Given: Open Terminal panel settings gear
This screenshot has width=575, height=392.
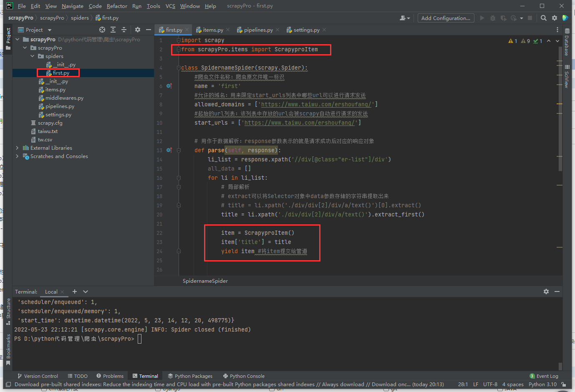Looking at the screenshot, I should (x=546, y=291).
